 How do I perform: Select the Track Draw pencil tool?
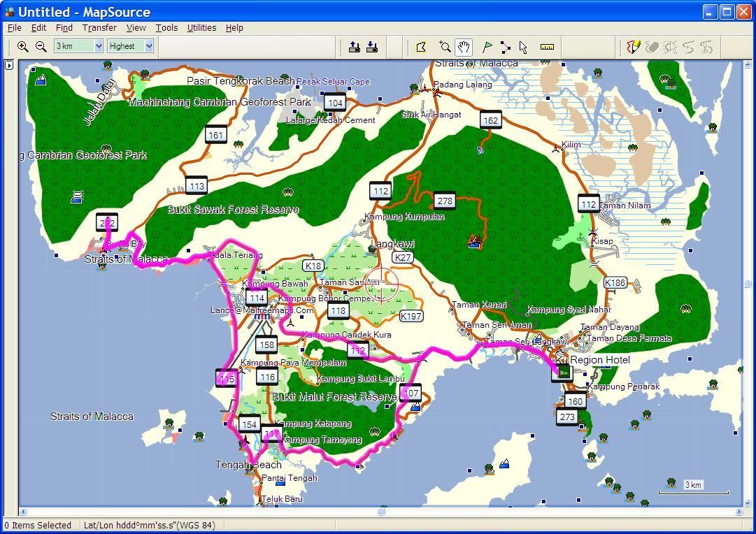(x=633, y=47)
